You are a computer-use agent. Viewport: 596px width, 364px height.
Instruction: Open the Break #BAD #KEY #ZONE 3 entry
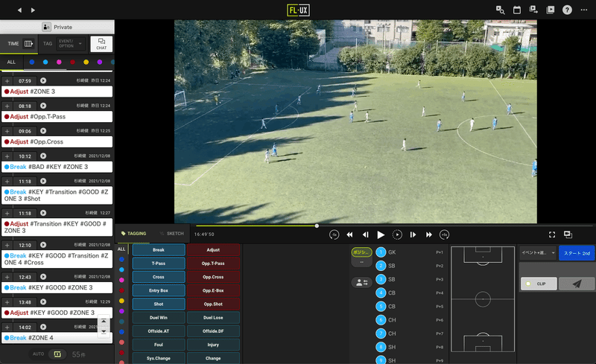coord(57,167)
